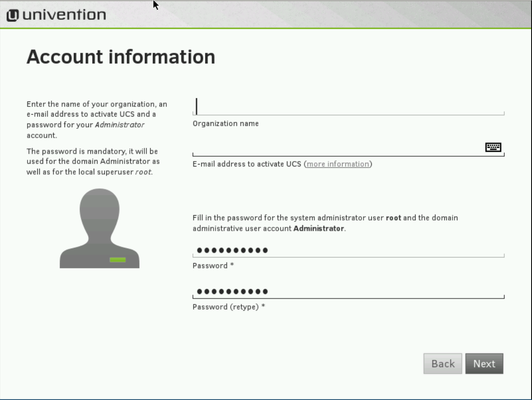Click the "Password (retype) *" label
Screen dimensions: 532x400
click(228, 307)
